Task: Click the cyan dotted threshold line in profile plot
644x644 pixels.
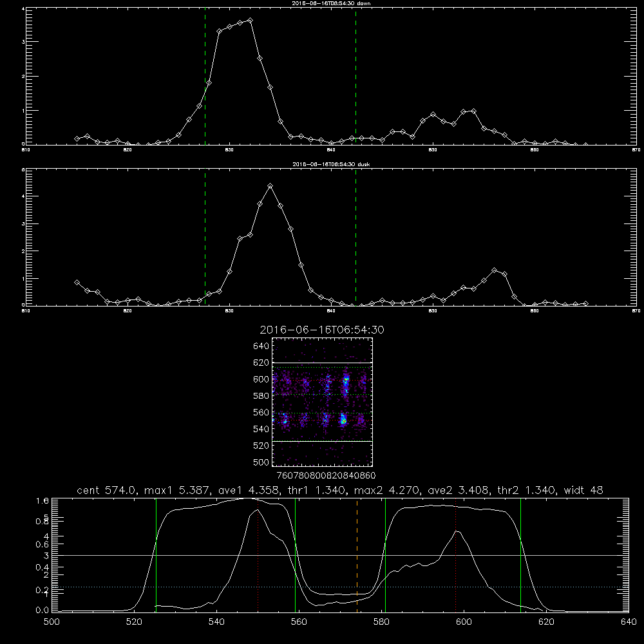Action: [340, 587]
